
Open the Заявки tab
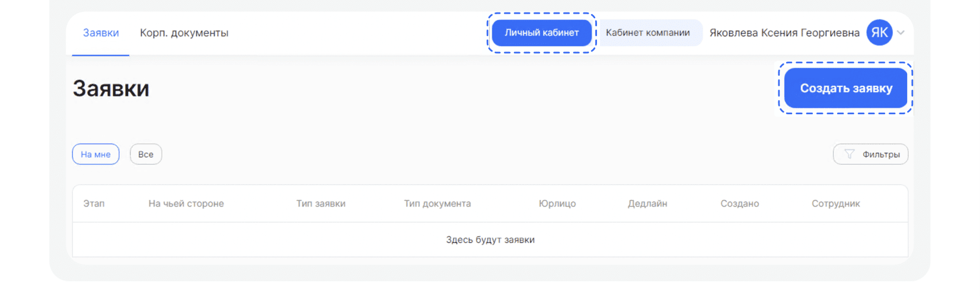(101, 33)
